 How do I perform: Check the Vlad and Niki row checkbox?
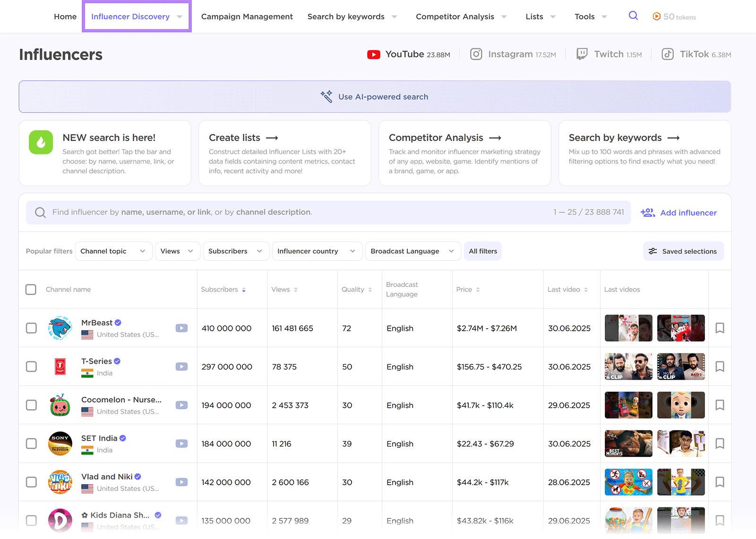(x=31, y=482)
